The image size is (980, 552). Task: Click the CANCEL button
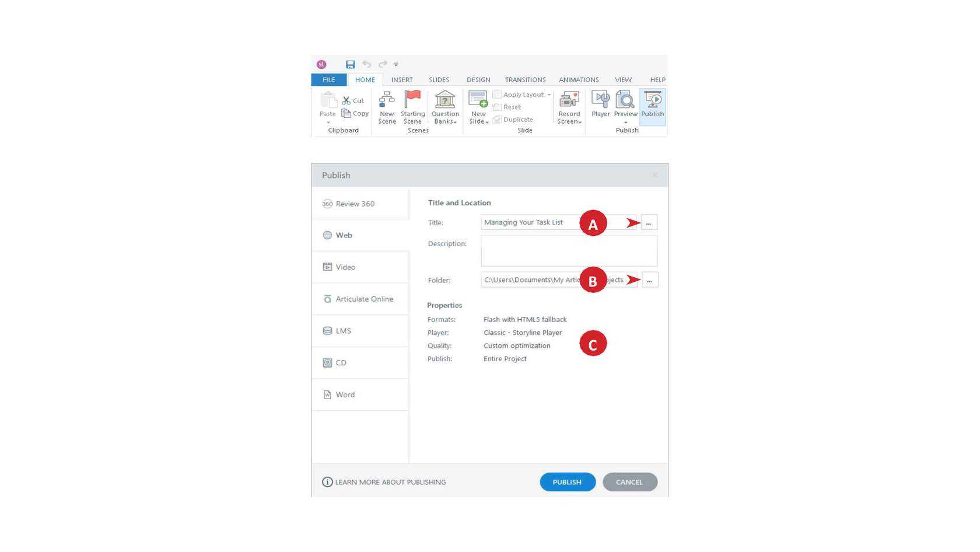tap(630, 482)
